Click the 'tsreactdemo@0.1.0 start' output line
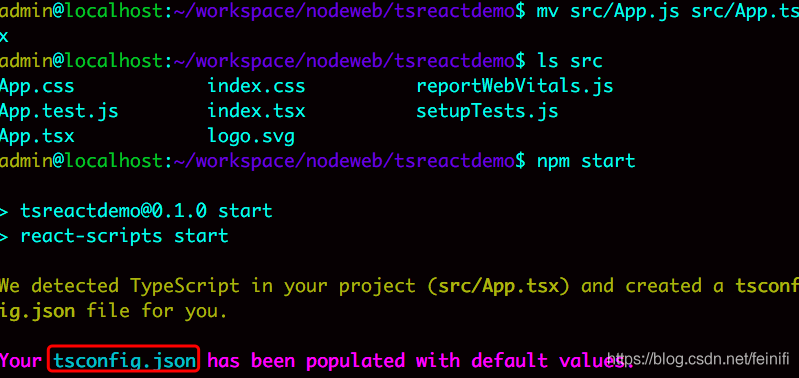Viewport: 799px width, 378px height. tap(146, 210)
